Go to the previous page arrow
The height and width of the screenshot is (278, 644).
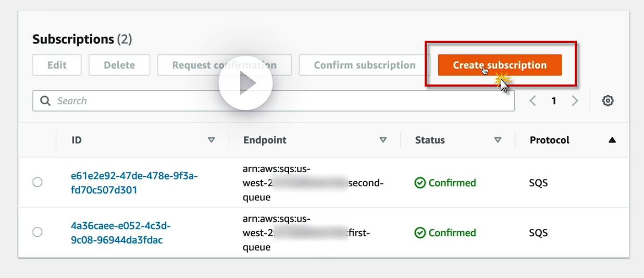coord(533,101)
